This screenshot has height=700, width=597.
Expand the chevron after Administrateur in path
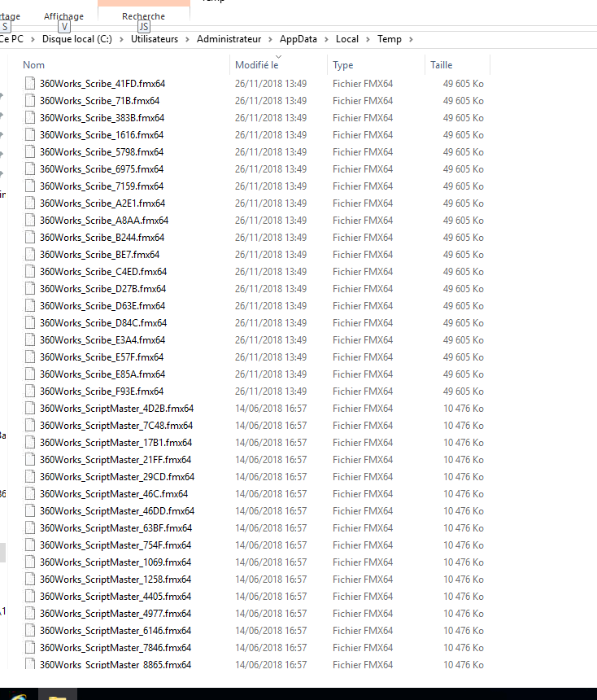pyautogui.click(x=270, y=39)
